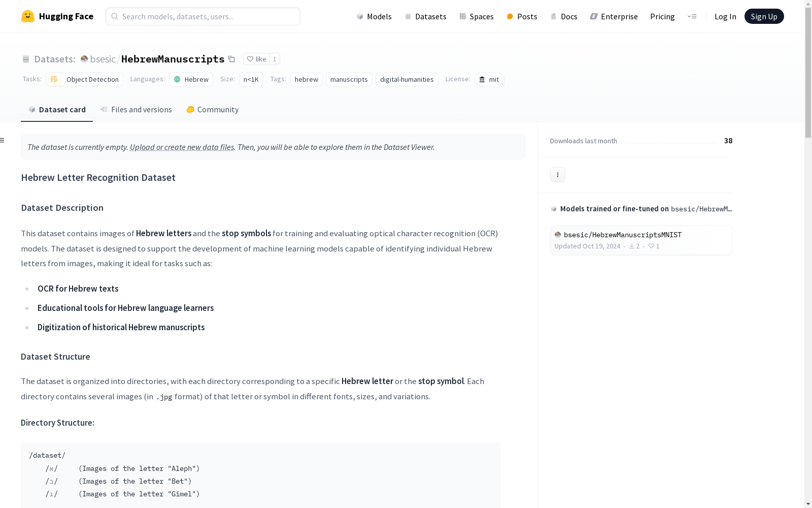The width and height of the screenshot is (812, 508).
Task: Open the three-dot options menu
Action: click(x=558, y=175)
